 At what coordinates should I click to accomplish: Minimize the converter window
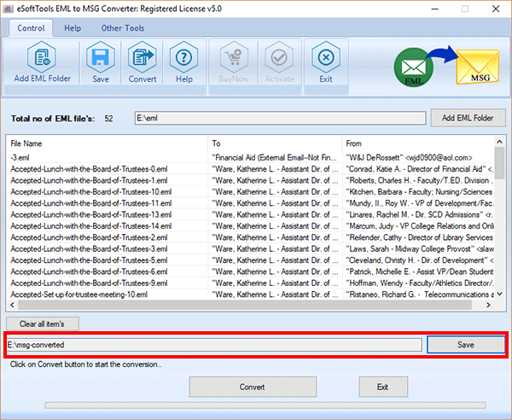[434, 9]
